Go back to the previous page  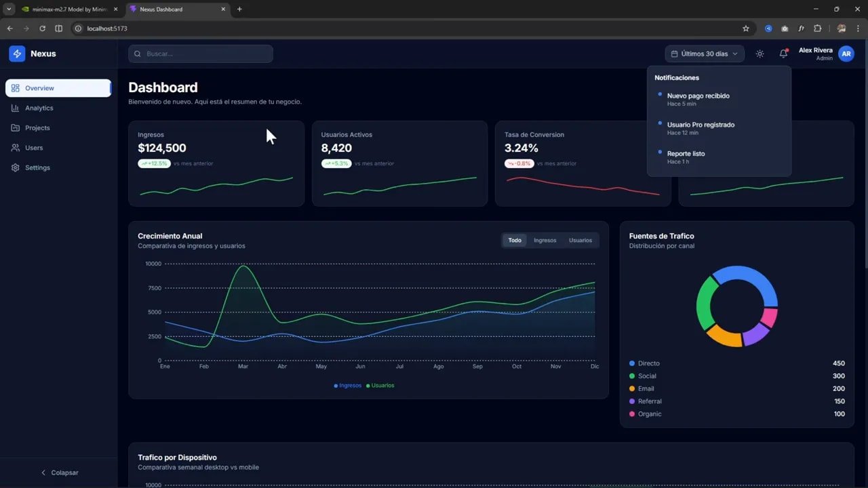click(9, 28)
